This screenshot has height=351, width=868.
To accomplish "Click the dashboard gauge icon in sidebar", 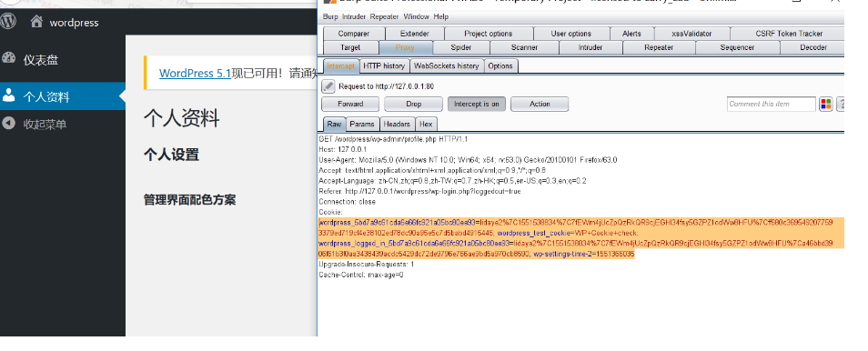I will [8, 58].
